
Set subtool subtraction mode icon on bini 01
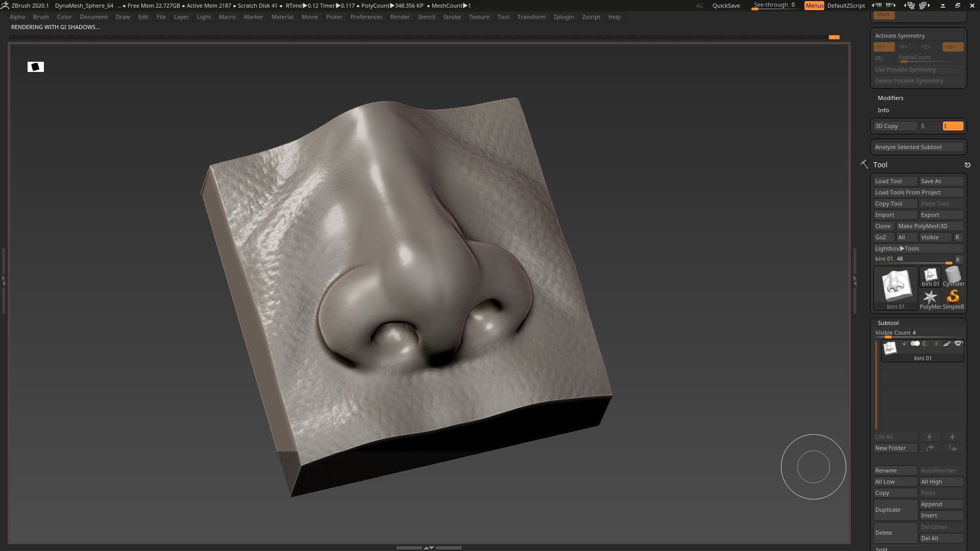click(926, 344)
